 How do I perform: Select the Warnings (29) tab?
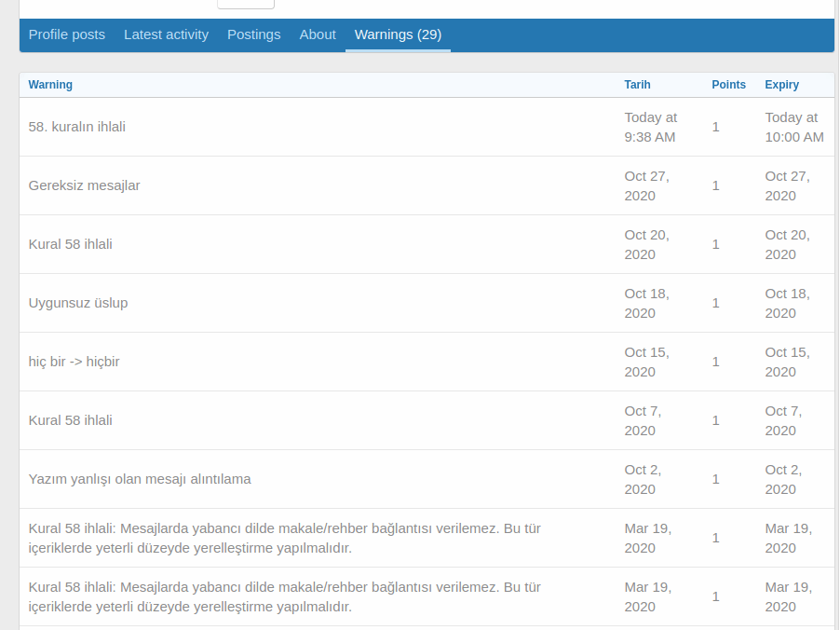(x=398, y=34)
